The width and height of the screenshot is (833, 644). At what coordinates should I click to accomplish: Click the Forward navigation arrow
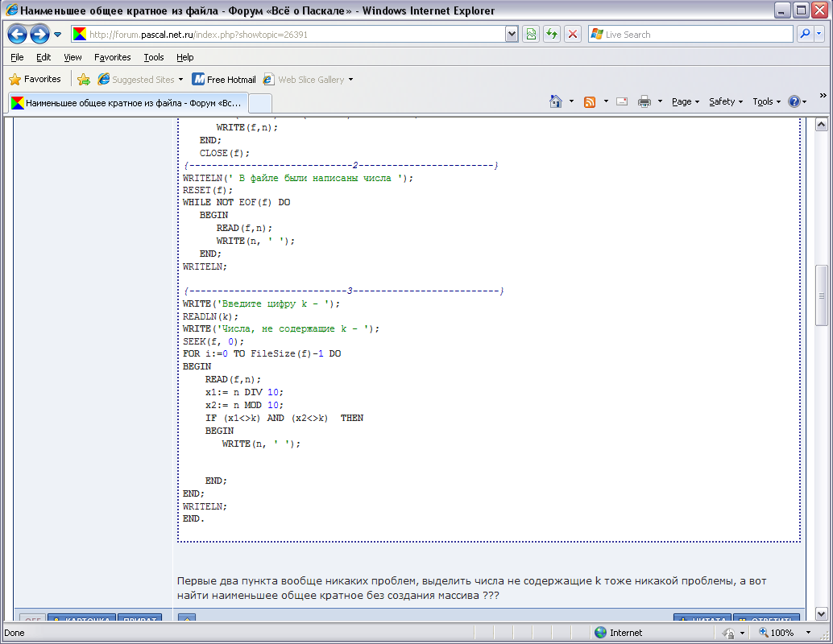tap(39, 35)
